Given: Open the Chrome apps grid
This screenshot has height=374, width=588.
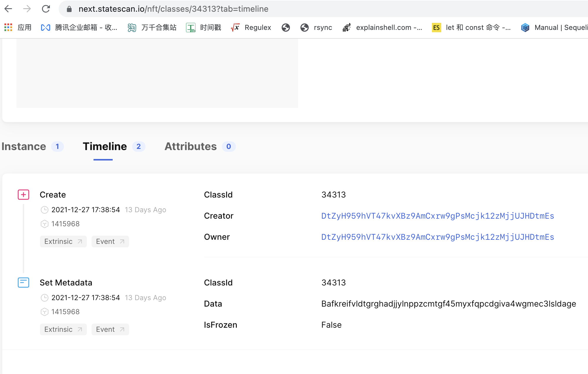Looking at the screenshot, I should click(x=8, y=27).
